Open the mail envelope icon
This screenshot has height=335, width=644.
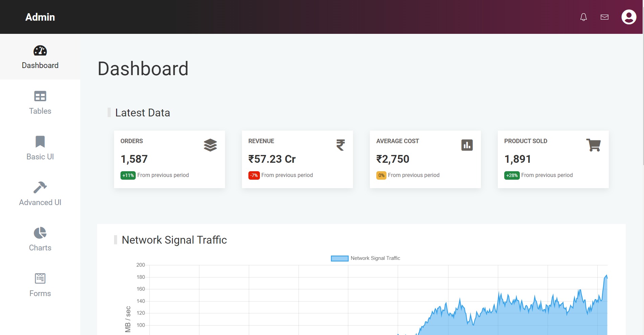(604, 17)
